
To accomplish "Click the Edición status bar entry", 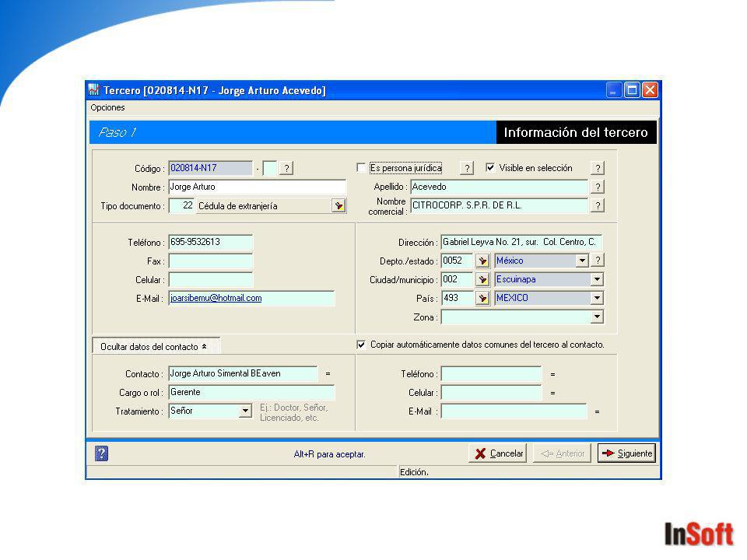I will coord(414,472).
